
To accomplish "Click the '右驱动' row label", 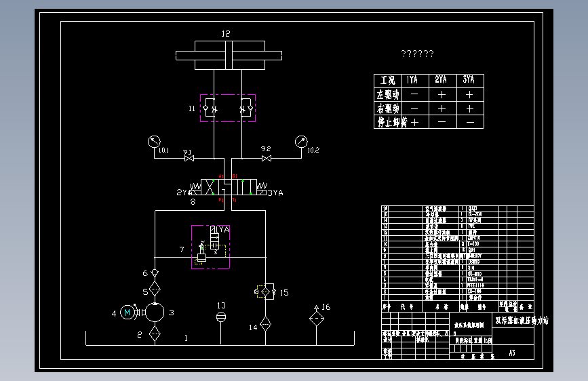I will pyautogui.click(x=388, y=108).
